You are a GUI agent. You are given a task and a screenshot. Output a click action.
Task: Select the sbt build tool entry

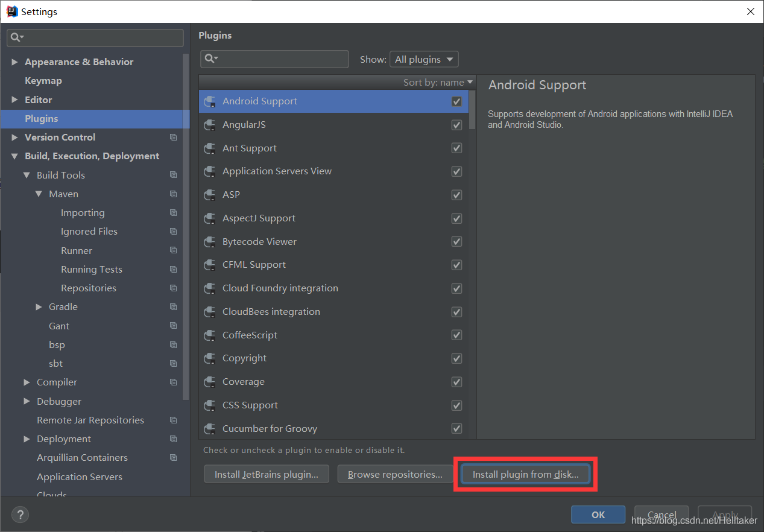coord(55,364)
